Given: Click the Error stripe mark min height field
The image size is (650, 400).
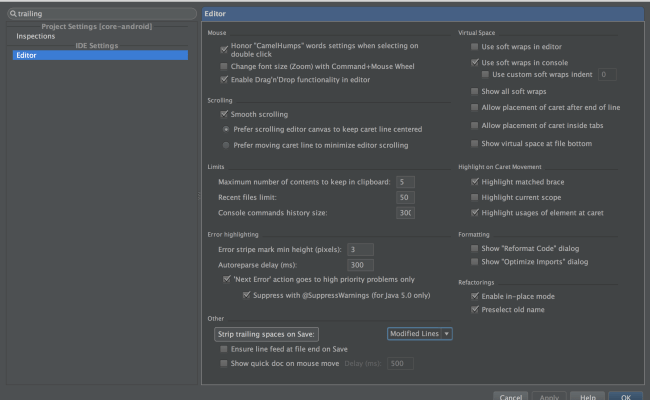Looking at the screenshot, I should click(360, 250).
